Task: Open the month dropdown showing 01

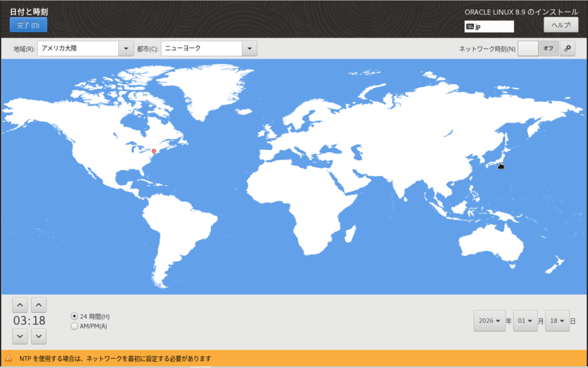Action: 525,321
